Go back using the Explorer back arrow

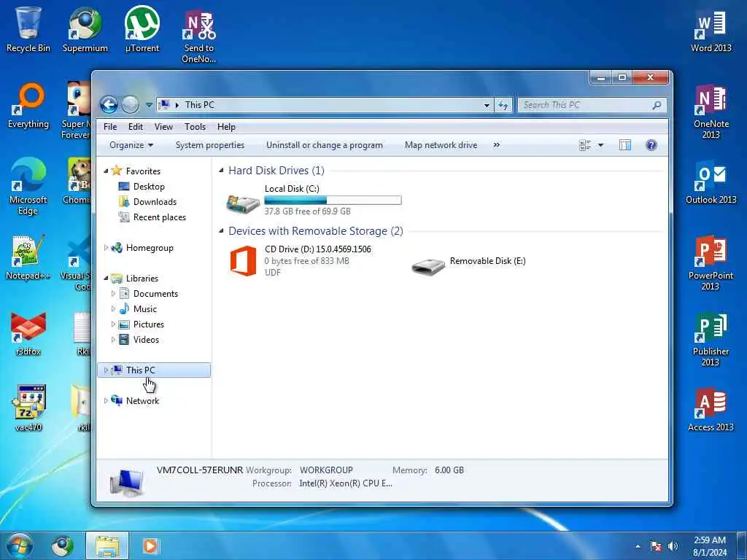click(x=109, y=105)
